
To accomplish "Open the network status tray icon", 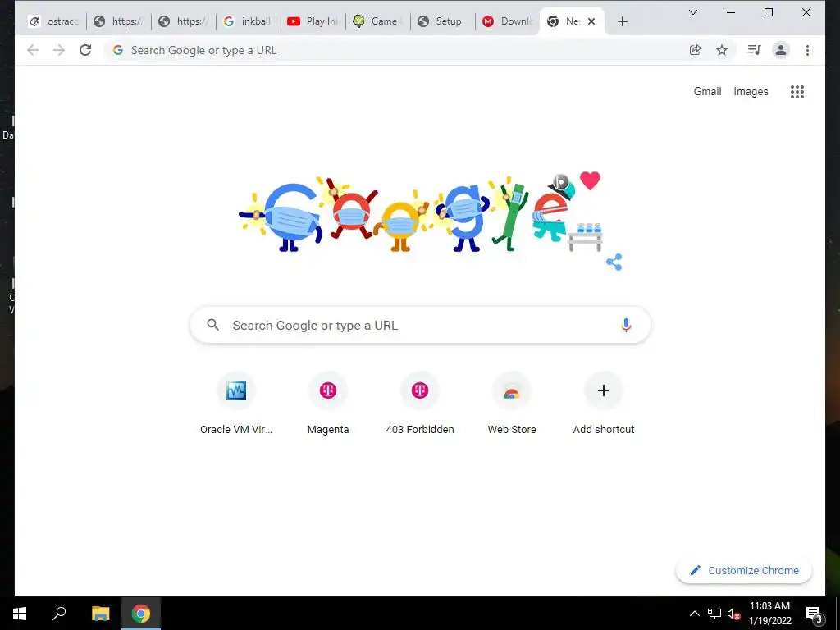I will pyautogui.click(x=714, y=614).
